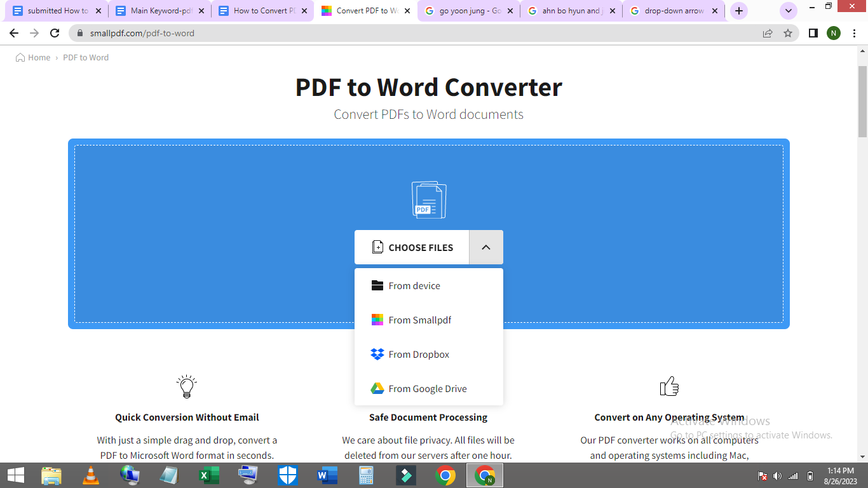Select the "From Smallpdf" option
This screenshot has height=488, width=868.
click(x=419, y=320)
